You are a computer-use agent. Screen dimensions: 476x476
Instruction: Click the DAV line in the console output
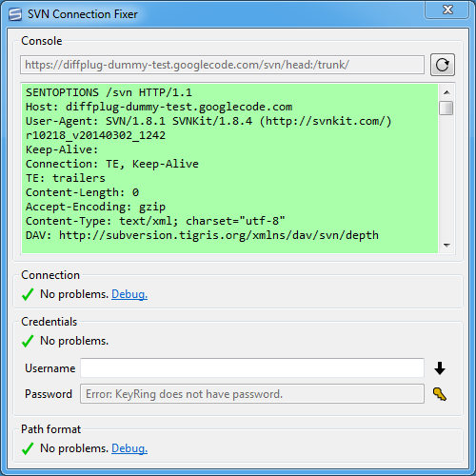tap(202, 235)
